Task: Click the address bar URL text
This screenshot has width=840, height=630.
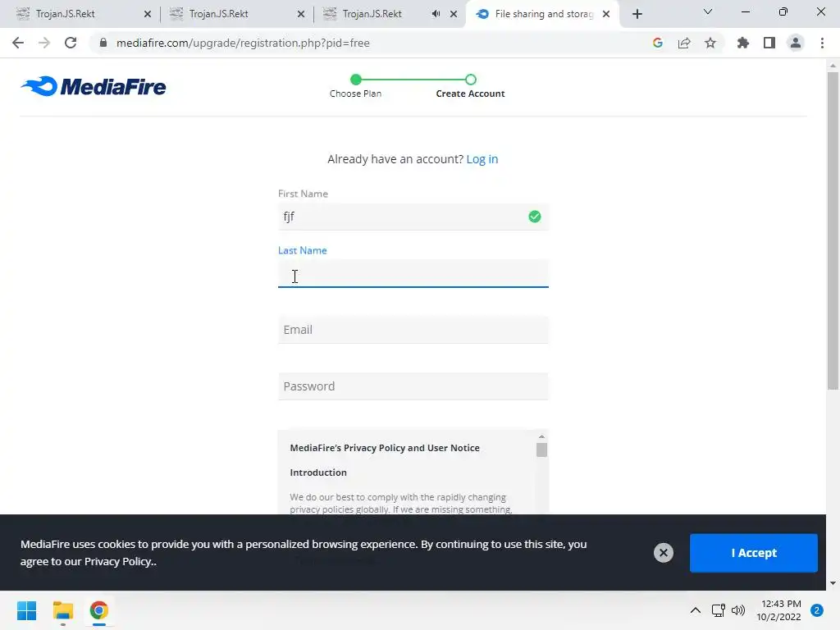Action: coord(243,43)
